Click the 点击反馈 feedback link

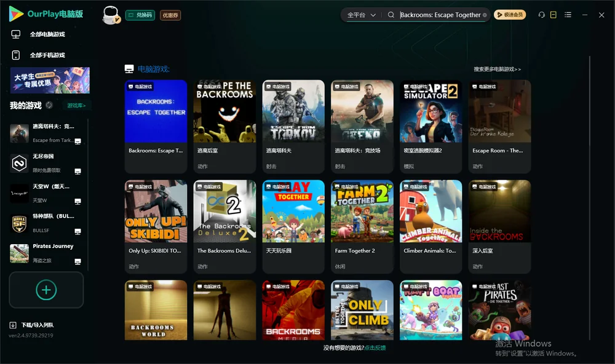point(375,347)
